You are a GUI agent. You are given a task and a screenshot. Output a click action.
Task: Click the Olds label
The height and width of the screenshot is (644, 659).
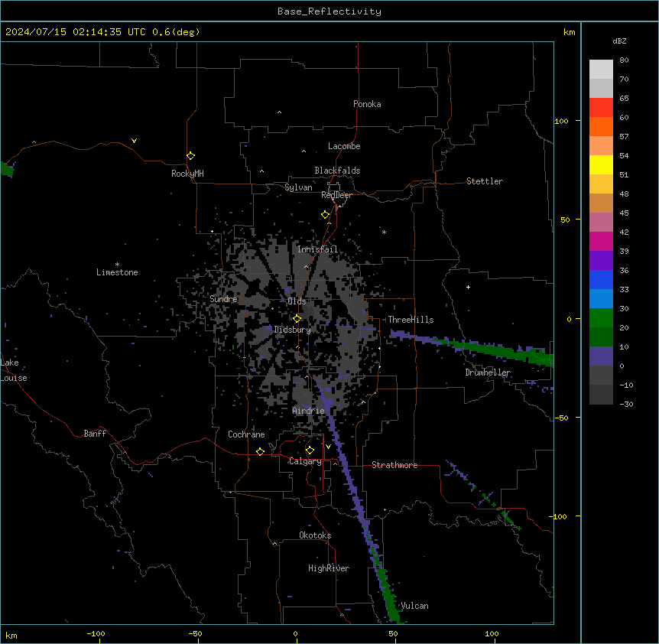point(297,301)
